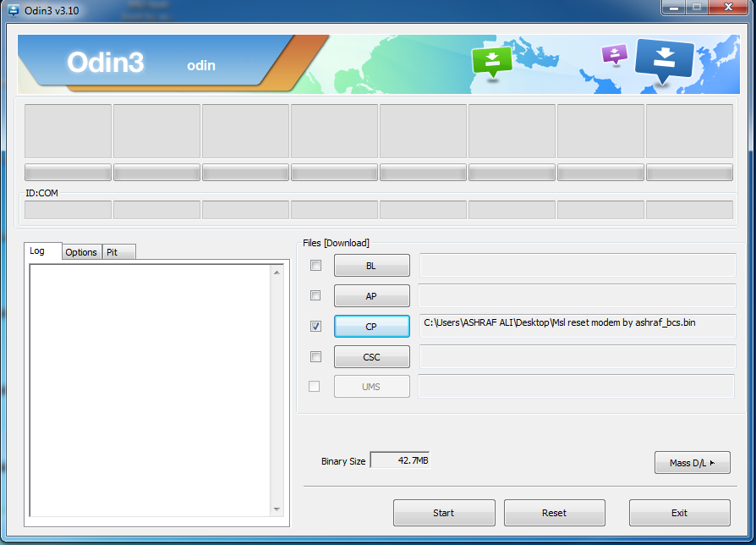Click the empty BL file path field

pyautogui.click(x=578, y=265)
